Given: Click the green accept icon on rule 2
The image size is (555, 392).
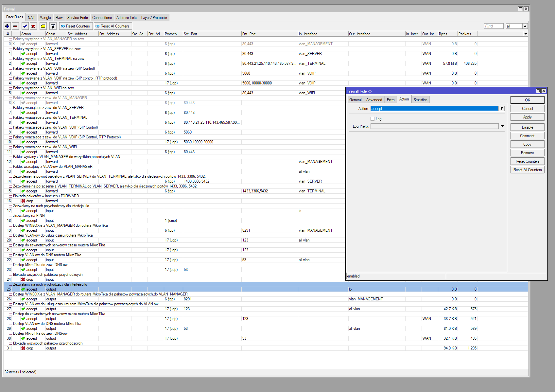Looking at the screenshot, I should point(23,63).
